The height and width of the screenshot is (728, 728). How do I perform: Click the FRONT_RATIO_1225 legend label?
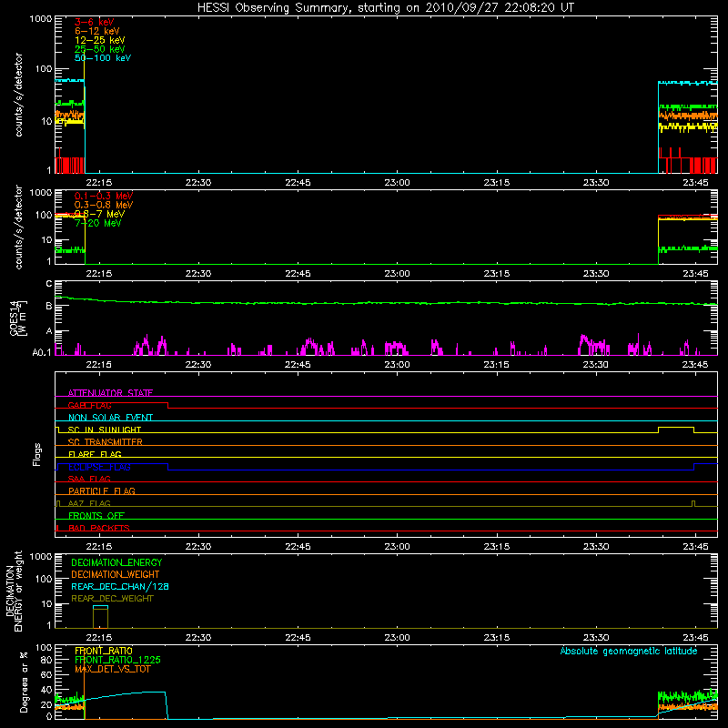pos(117,660)
